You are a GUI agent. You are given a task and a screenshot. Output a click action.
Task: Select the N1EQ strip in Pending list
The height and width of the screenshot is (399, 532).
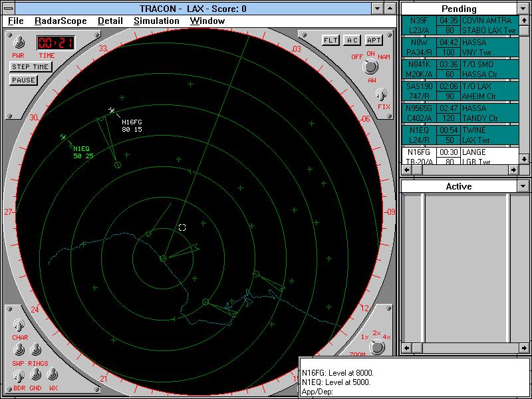pos(460,135)
